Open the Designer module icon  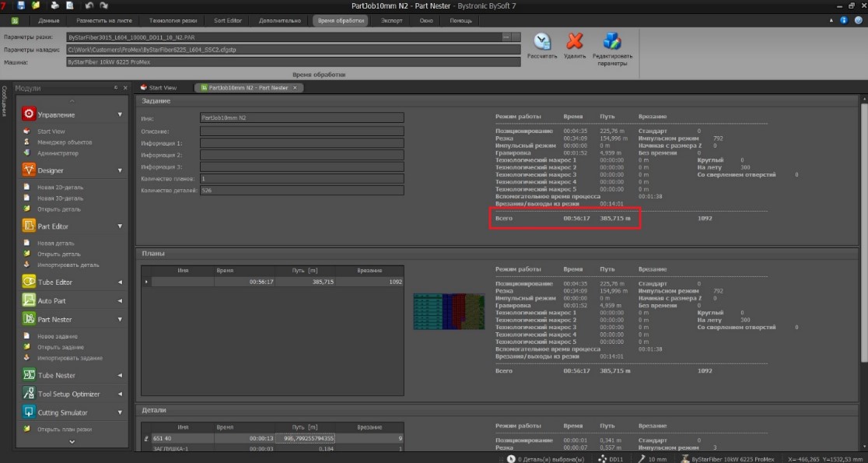click(x=29, y=170)
